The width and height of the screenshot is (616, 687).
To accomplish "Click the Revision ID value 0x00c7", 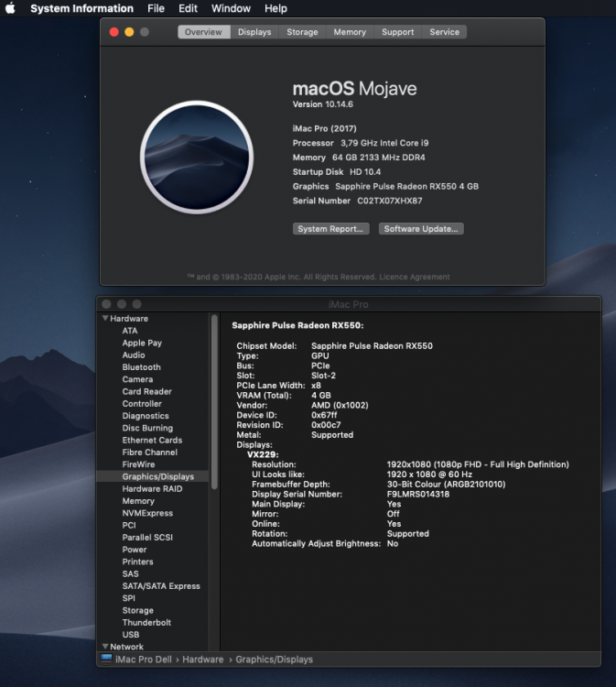I will coord(326,425).
